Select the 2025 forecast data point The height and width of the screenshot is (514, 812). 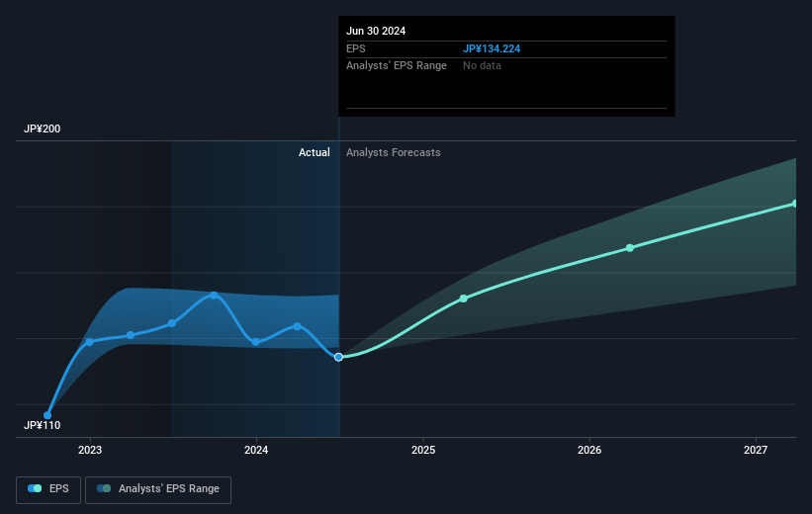(x=464, y=299)
